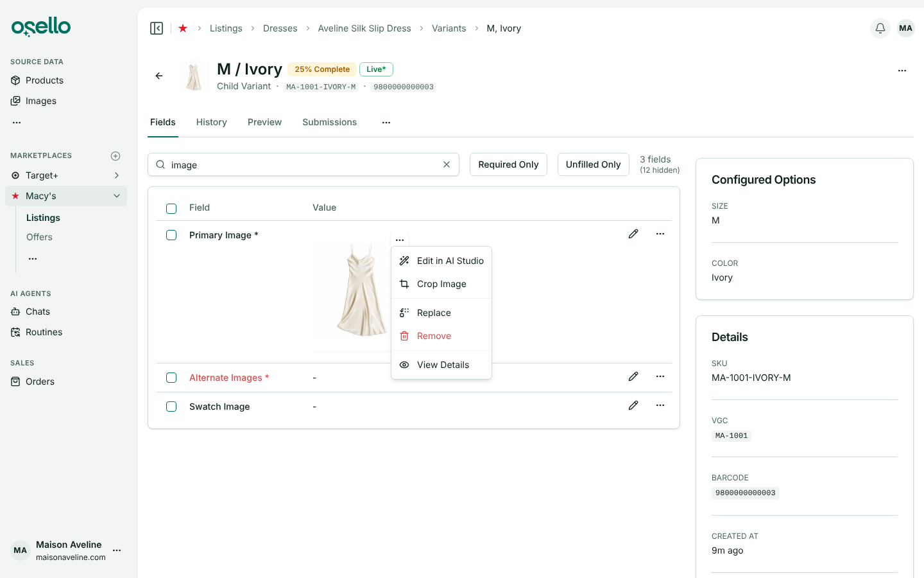Viewport: 924px width, 578px height.
Task: Open Aveline Silk Slip Dress breadcrumb
Action: tap(364, 28)
